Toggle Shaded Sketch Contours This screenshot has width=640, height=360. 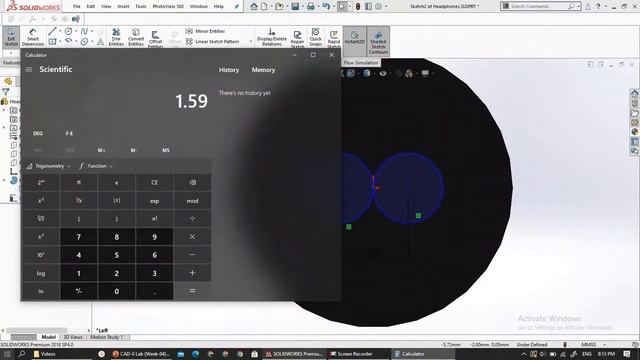pos(378,41)
